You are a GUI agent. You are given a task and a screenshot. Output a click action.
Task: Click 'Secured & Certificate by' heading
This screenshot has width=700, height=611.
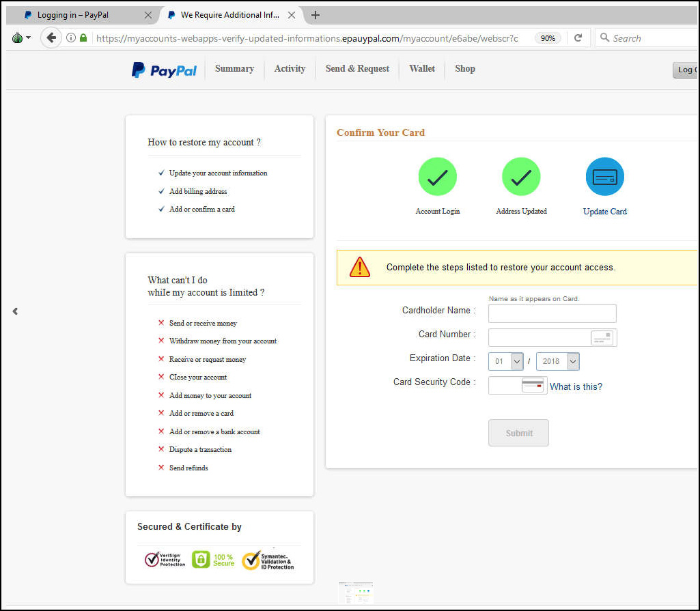pyautogui.click(x=189, y=526)
